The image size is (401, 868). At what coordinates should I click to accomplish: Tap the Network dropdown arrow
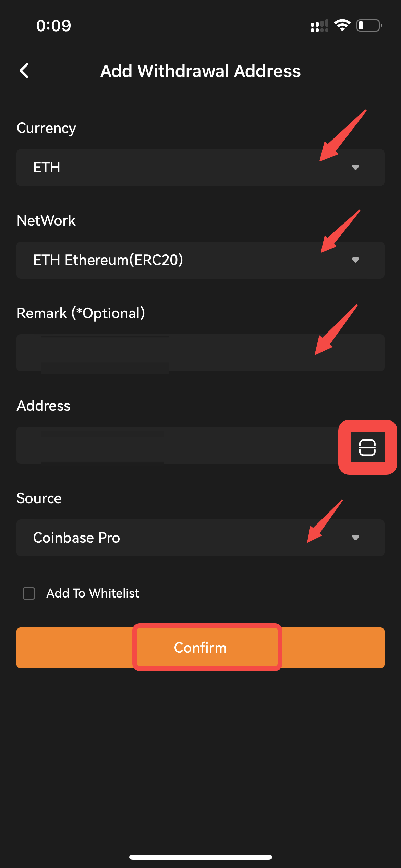355,260
